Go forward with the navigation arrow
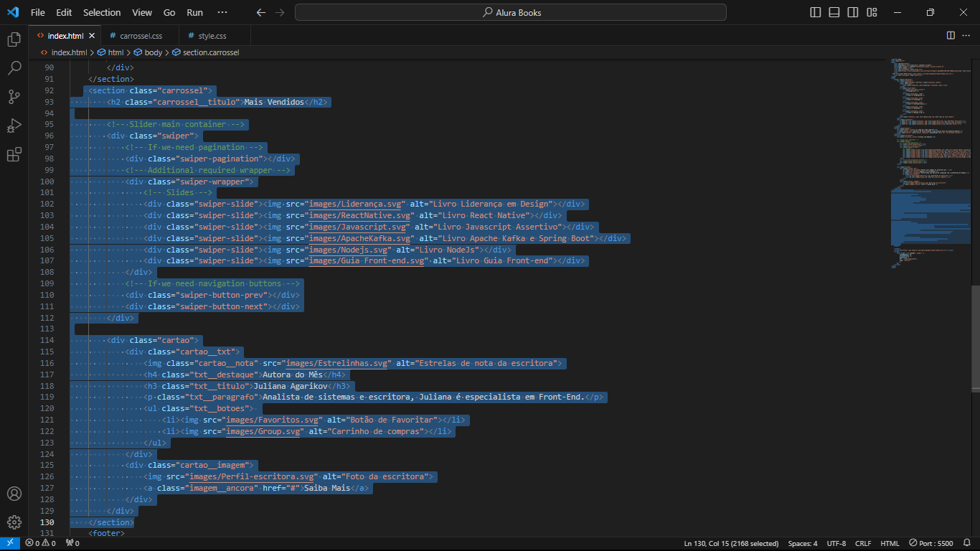The image size is (980, 551). tap(280, 12)
